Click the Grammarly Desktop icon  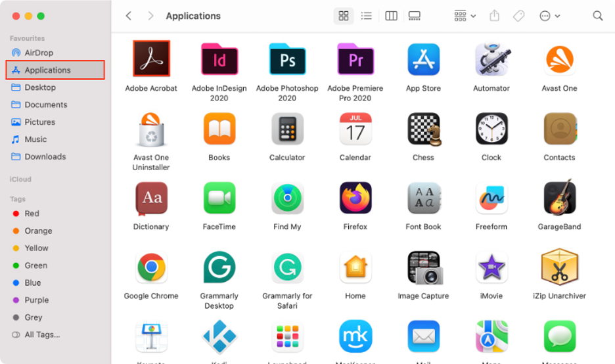[219, 267]
